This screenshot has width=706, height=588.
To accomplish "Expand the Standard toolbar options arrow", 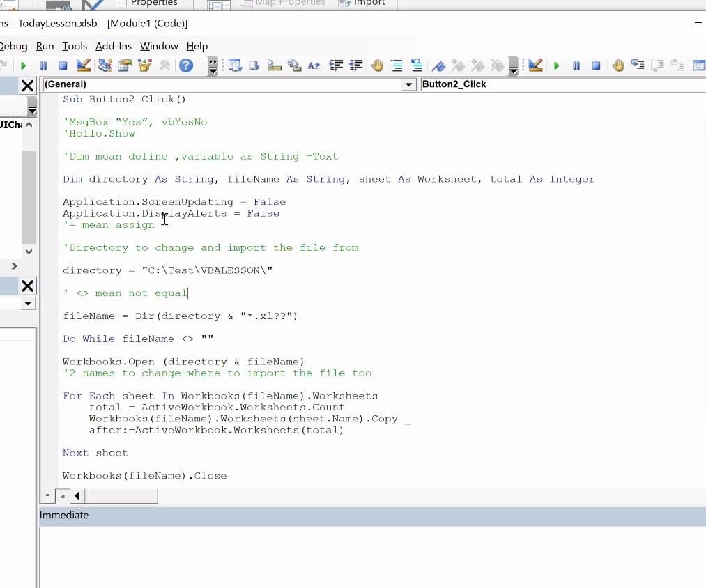I will (x=213, y=67).
